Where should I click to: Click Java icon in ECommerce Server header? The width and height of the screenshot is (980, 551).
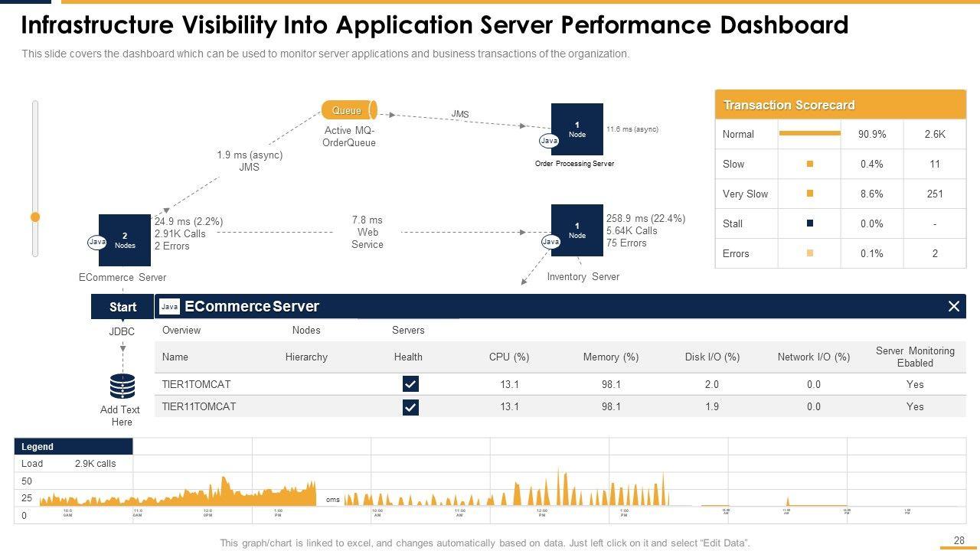click(169, 307)
